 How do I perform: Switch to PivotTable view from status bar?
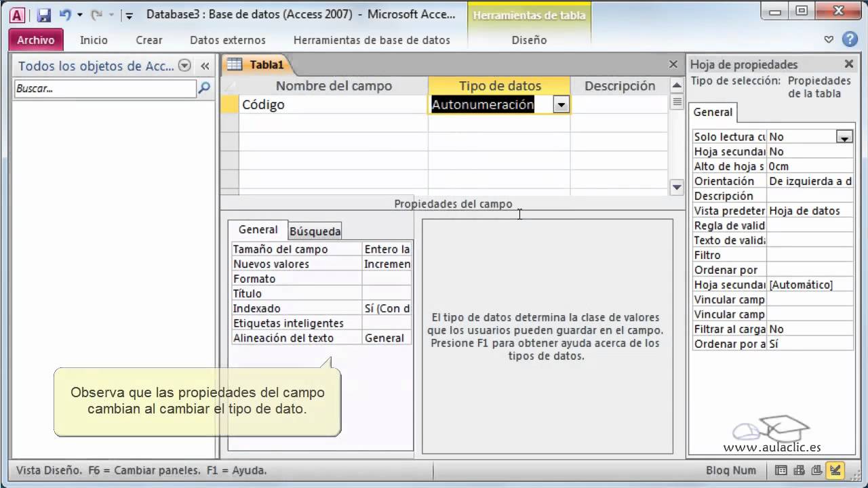pyautogui.click(x=800, y=470)
